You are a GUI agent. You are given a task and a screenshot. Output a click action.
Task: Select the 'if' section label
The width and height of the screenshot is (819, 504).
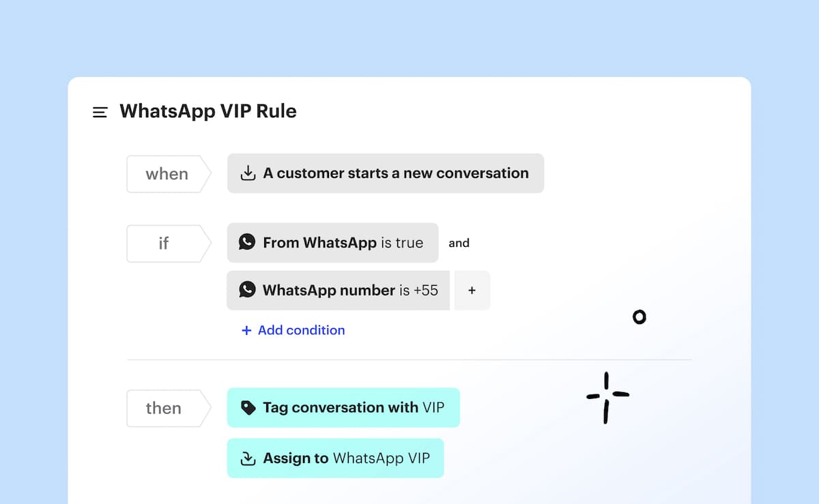(164, 243)
